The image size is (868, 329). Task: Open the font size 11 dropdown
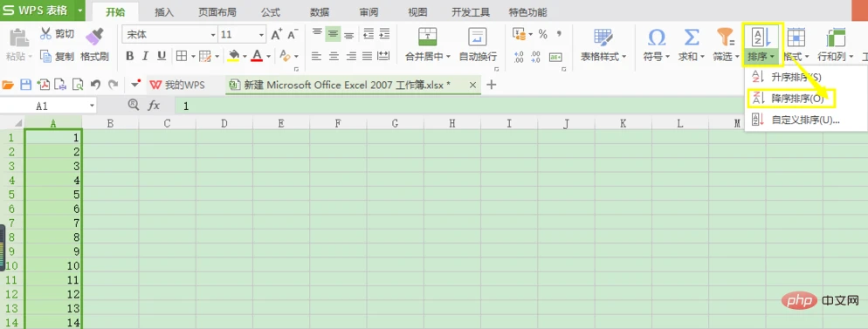tap(261, 34)
